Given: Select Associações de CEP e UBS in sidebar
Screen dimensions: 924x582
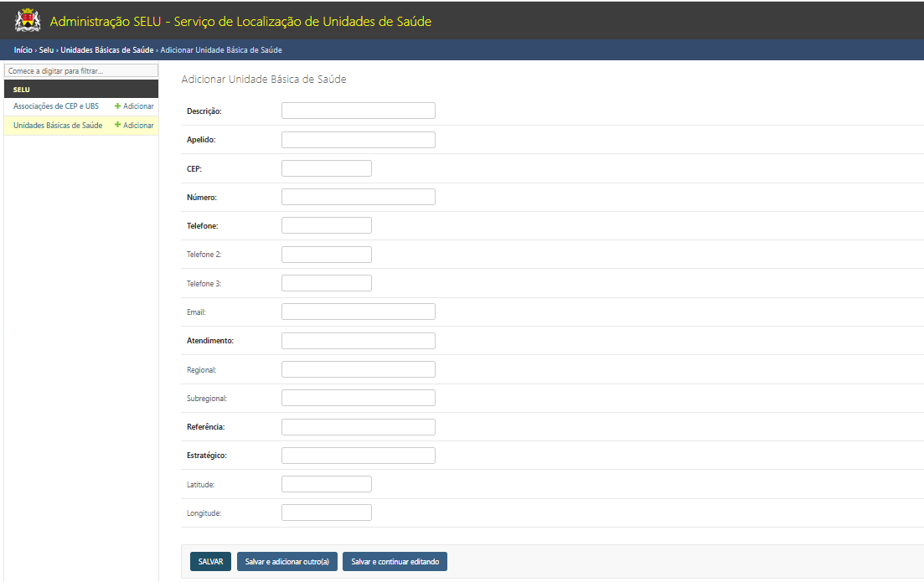Looking at the screenshot, I should [56, 106].
